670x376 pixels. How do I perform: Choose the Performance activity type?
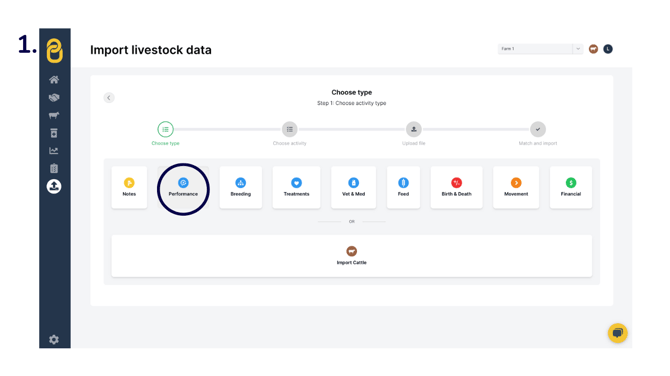click(183, 187)
